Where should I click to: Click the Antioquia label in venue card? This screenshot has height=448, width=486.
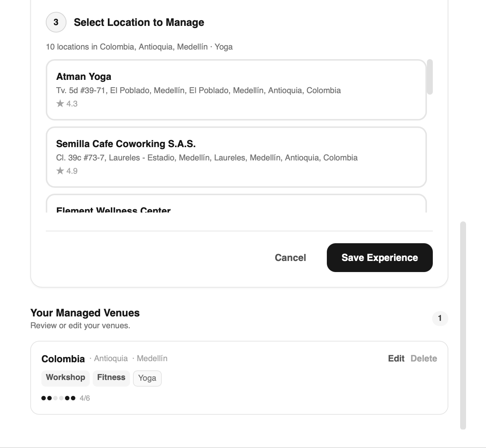pos(111,359)
